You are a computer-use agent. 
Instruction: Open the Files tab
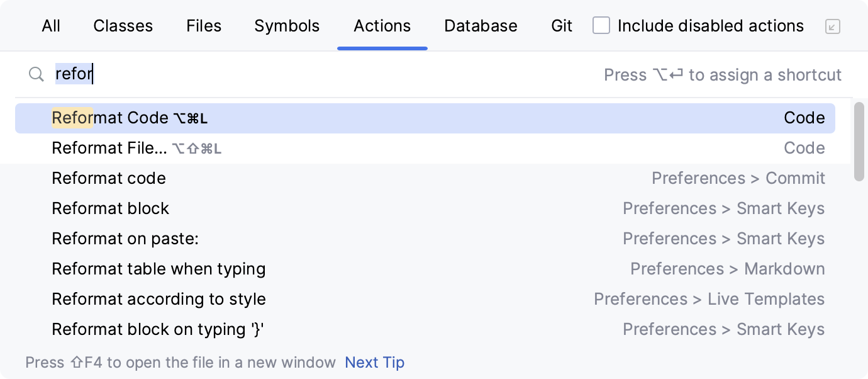[x=204, y=26]
